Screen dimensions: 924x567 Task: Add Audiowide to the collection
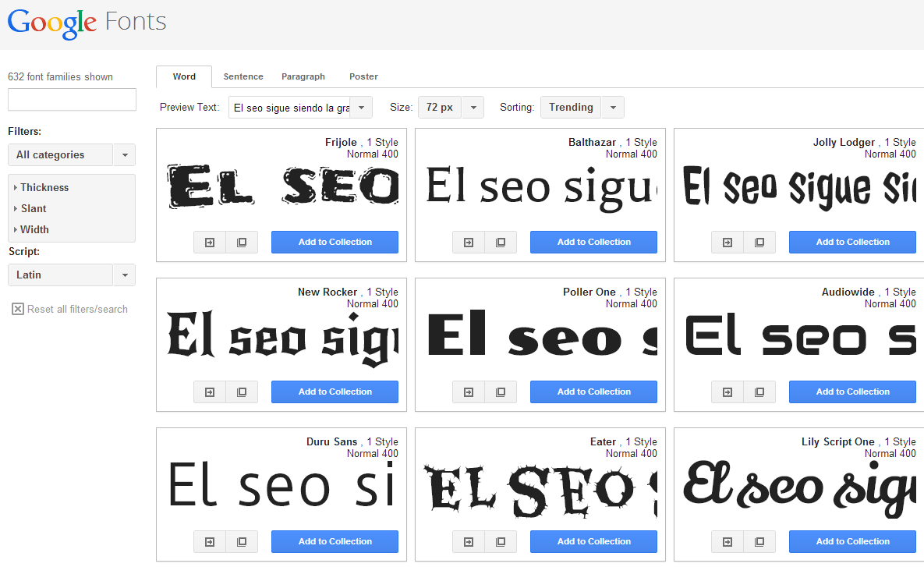[852, 392]
